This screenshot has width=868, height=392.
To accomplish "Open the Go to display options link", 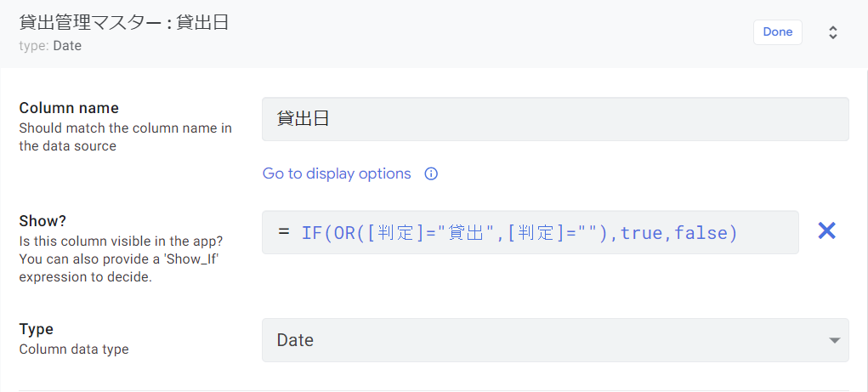I will pos(337,173).
